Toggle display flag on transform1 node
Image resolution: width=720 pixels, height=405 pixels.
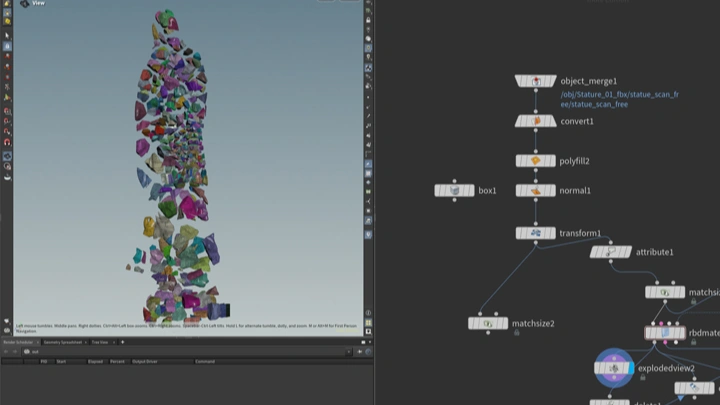pyautogui.click(x=553, y=233)
